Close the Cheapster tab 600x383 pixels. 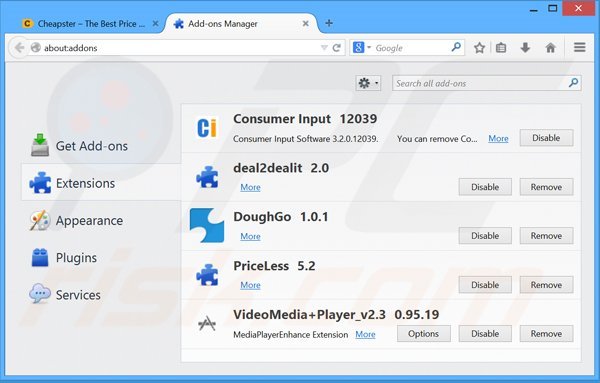coord(155,24)
